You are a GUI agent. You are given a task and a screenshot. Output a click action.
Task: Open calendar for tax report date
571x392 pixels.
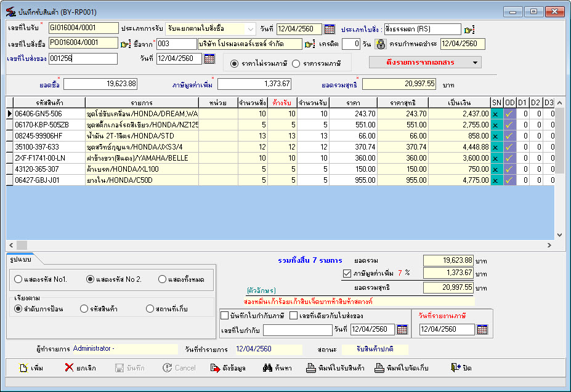click(x=482, y=329)
